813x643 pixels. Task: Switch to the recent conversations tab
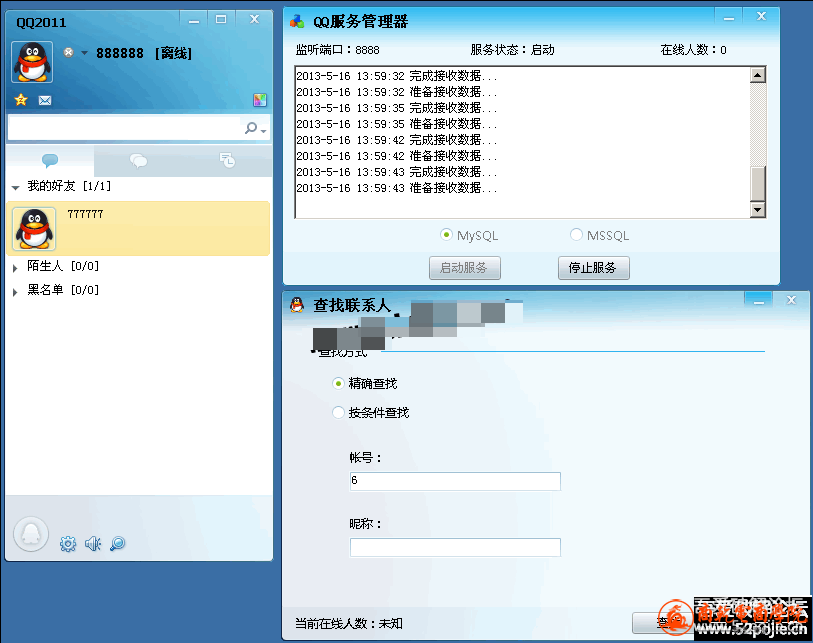click(x=227, y=161)
